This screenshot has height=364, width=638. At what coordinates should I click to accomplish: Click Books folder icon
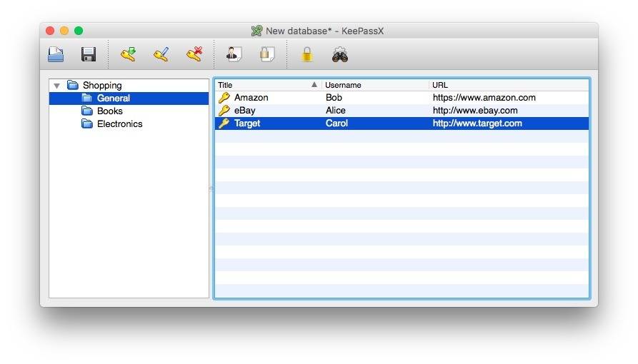(x=86, y=111)
